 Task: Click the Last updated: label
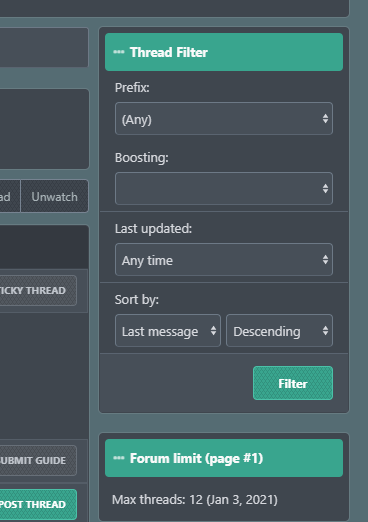click(153, 229)
